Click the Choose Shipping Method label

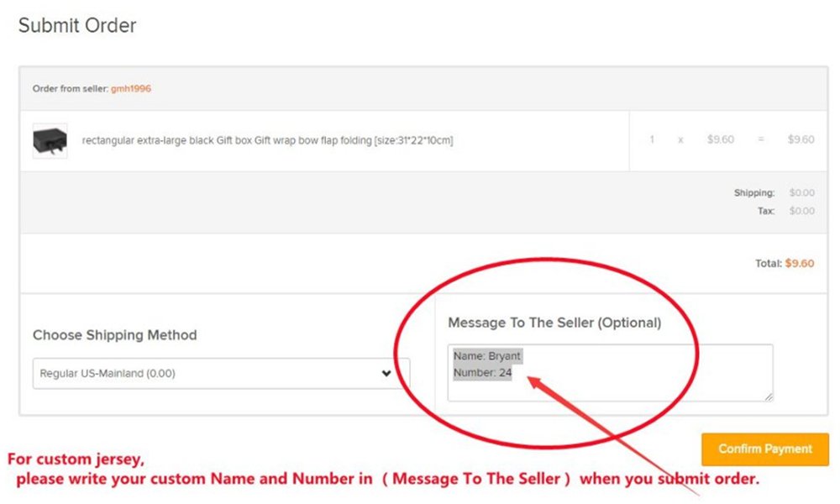114,335
